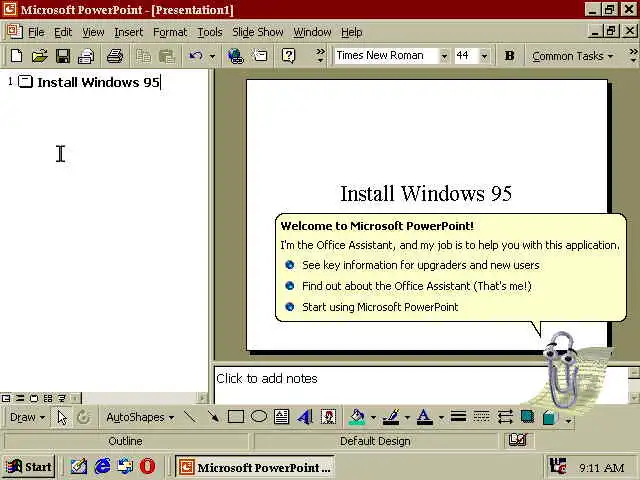Open Fill Color dropdown arrow
Viewport: 640px width, 480px height.
tap(373, 418)
